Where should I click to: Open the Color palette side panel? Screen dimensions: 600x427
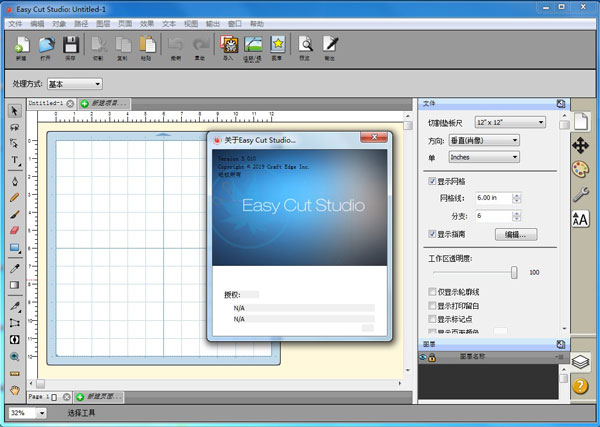point(580,169)
